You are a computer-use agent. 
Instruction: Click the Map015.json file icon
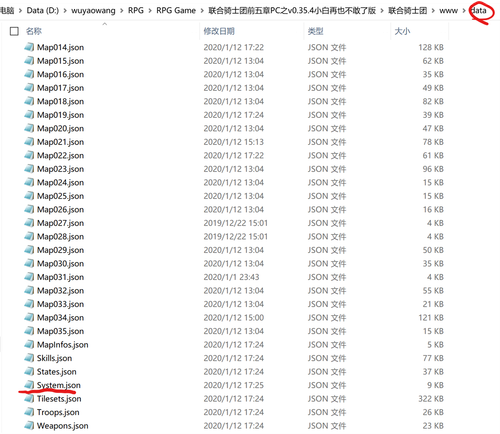tap(29, 61)
